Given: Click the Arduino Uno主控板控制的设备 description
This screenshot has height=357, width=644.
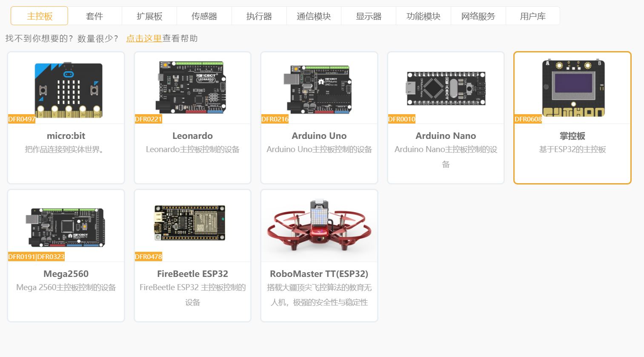Looking at the screenshot, I should (x=319, y=150).
